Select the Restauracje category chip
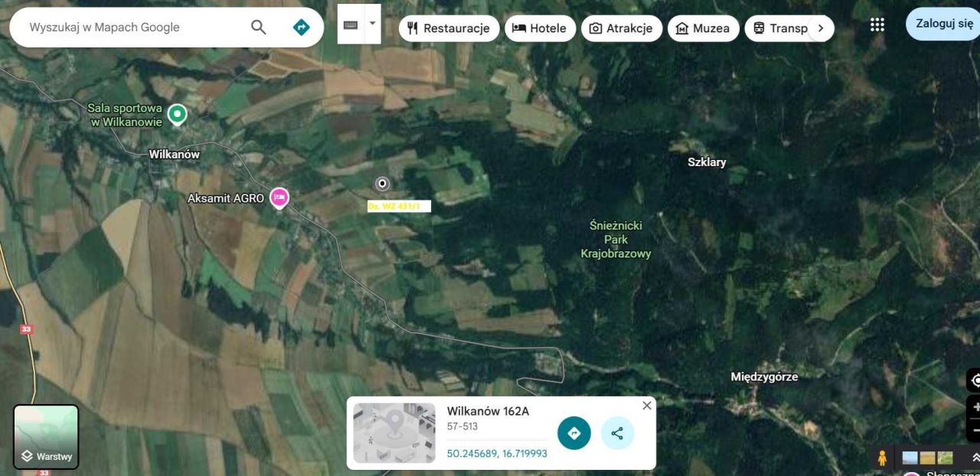This screenshot has width=980, height=476. (449, 28)
